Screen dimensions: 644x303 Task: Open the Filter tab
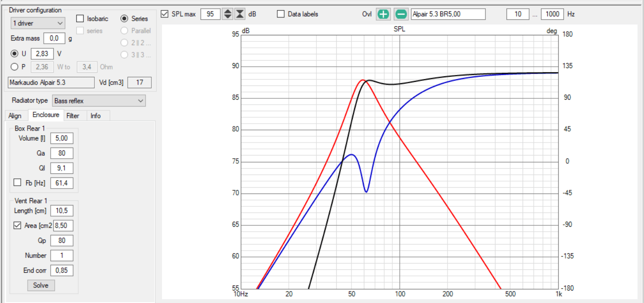tap(73, 116)
